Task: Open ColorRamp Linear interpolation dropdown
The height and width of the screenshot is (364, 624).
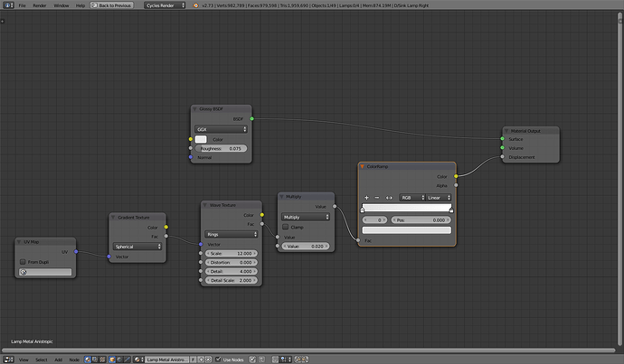Action: pyautogui.click(x=439, y=198)
